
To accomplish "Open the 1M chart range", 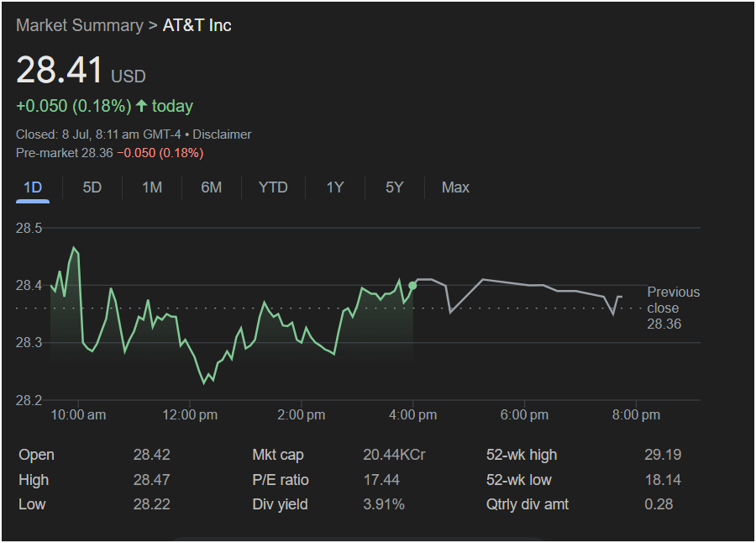I will [152, 187].
